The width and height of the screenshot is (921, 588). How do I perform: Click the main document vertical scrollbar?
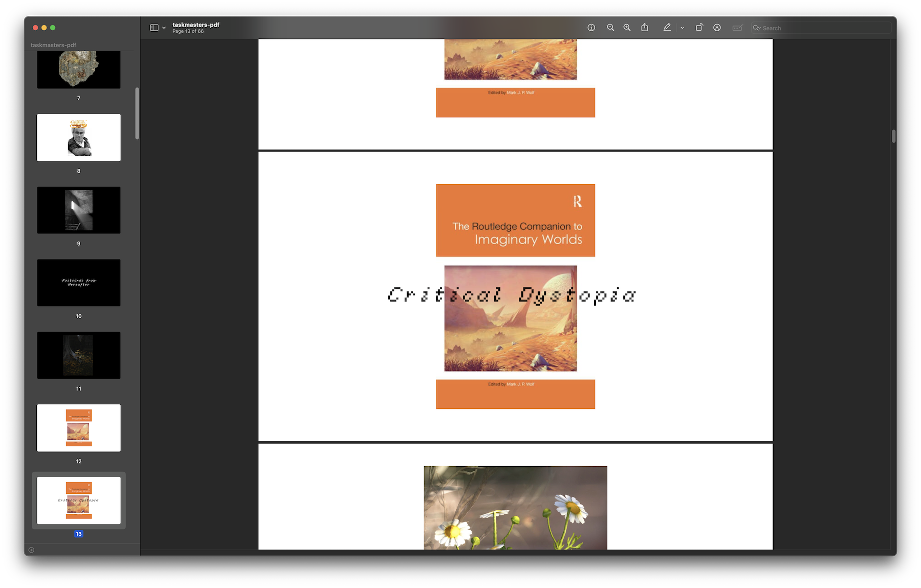tap(893, 136)
